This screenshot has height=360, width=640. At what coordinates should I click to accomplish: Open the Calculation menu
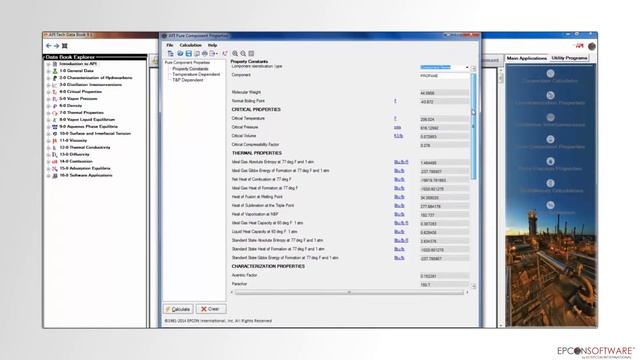191,45
